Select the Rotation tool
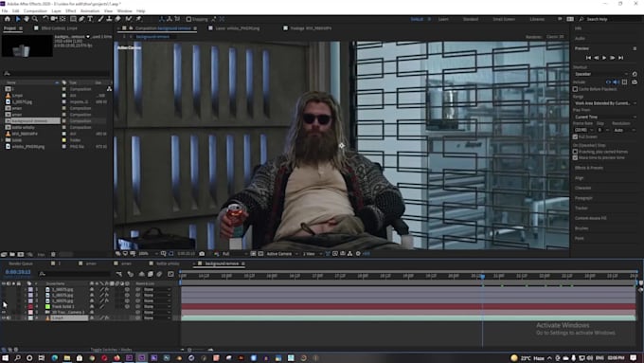This screenshot has height=363, width=644. pyautogui.click(x=45, y=19)
